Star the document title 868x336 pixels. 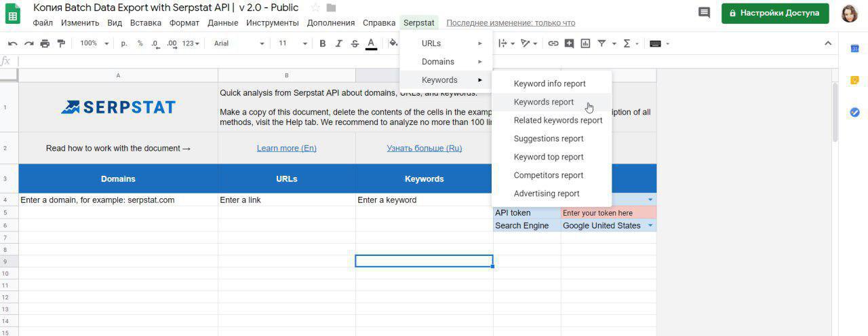tap(315, 8)
